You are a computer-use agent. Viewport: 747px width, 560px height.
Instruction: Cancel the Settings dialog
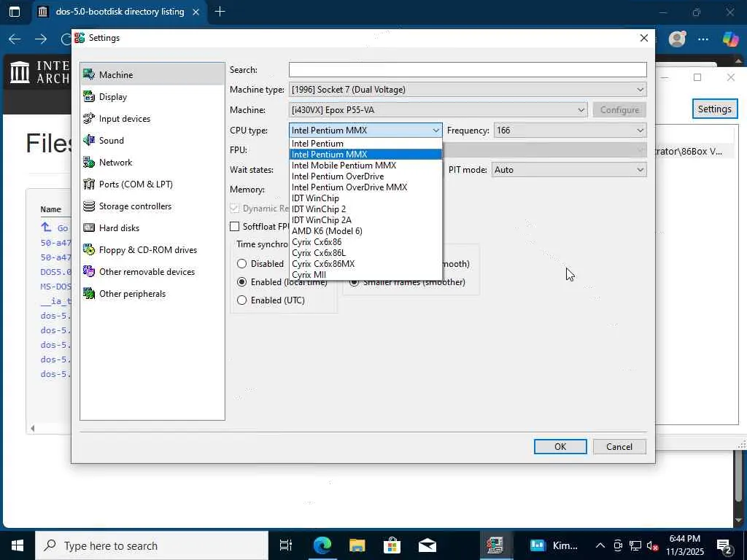click(619, 447)
